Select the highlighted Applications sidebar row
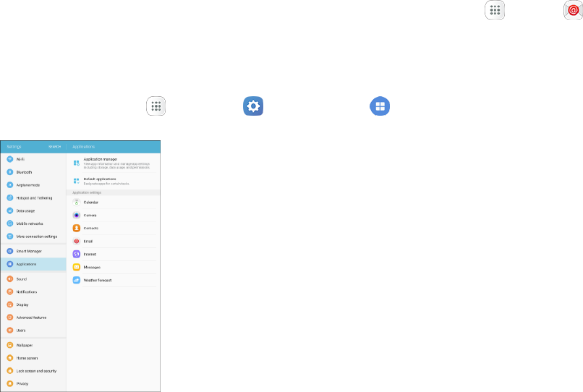This screenshot has height=392, width=583. pyautogui.click(x=33, y=264)
